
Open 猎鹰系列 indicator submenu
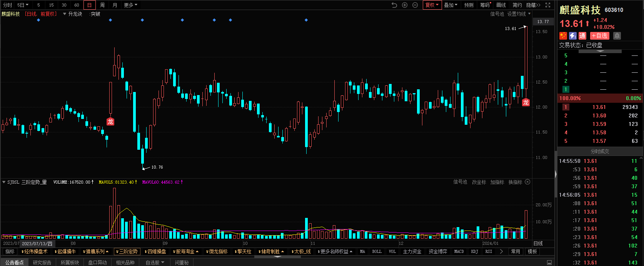pyautogui.click(x=96, y=251)
